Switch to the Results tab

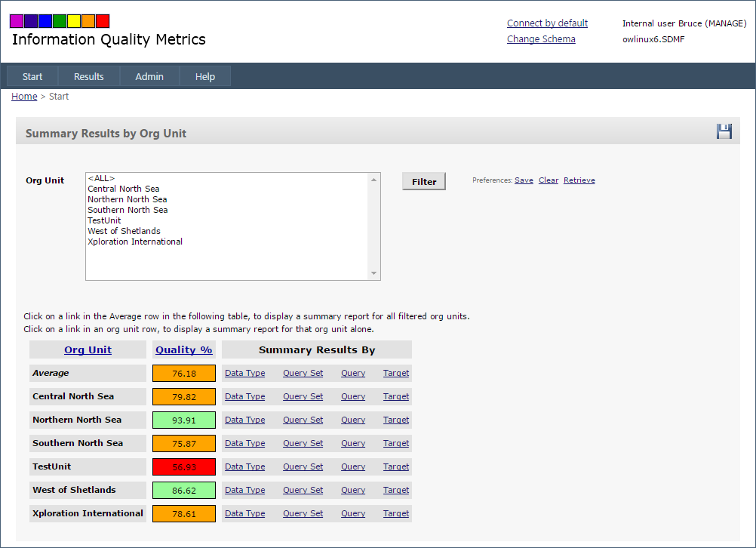pyautogui.click(x=88, y=75)
